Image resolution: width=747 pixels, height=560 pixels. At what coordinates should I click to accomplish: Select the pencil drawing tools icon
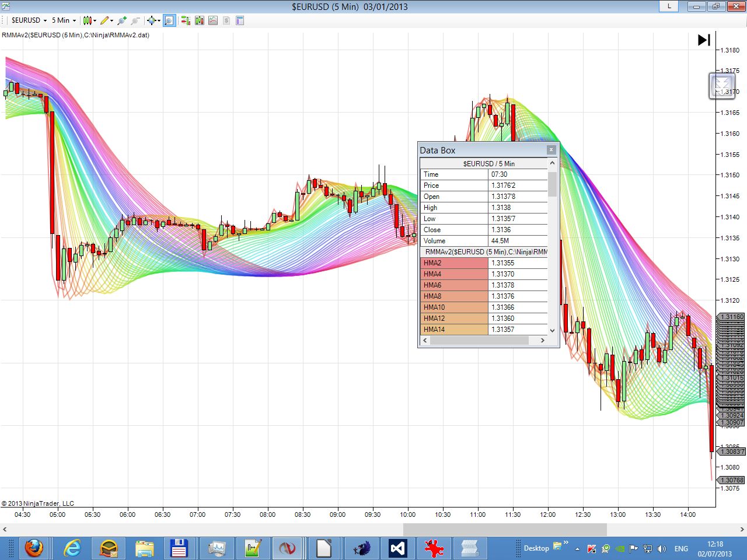(x=104, y=20)
